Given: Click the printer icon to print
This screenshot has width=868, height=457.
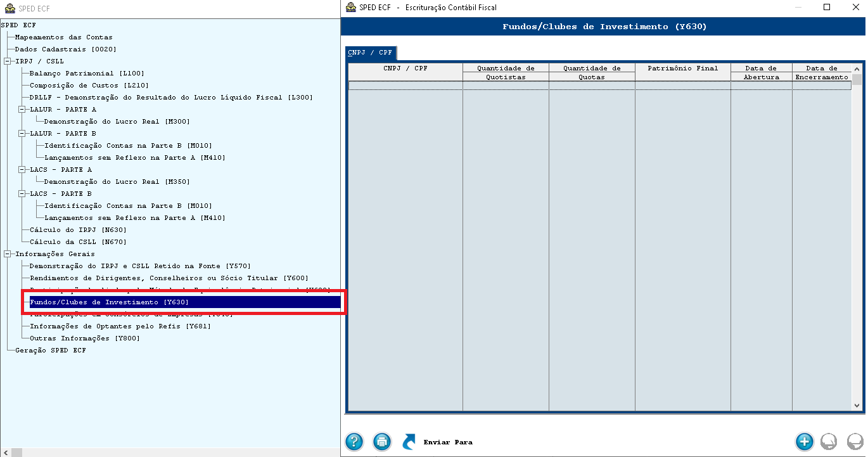Looking at the screenshot, I should (x=382, y=441).
